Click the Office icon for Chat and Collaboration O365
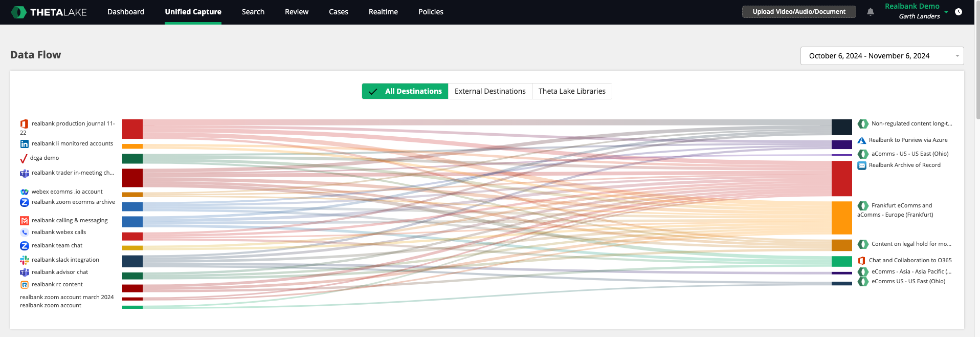Screen dimensions: 980x337 862,261
